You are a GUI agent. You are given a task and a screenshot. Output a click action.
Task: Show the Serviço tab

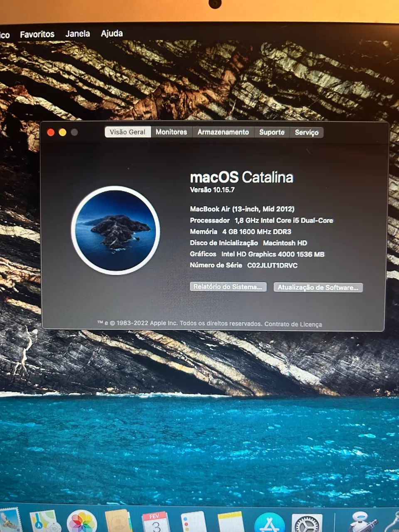click(x=307, y=132)
